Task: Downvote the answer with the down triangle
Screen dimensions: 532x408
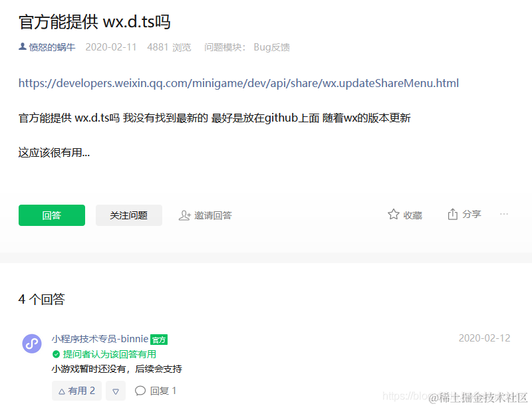Action: [116, 391]
